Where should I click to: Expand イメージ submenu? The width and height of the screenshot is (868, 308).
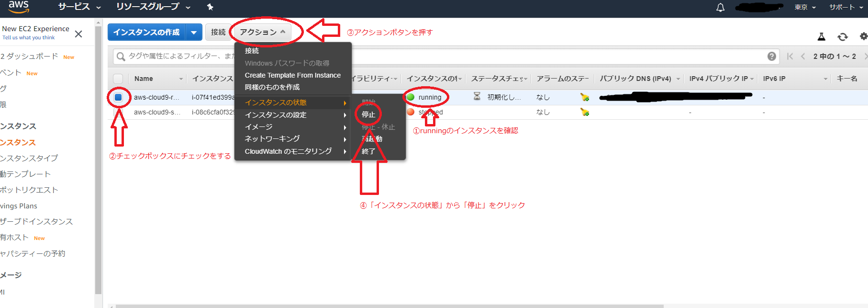pyautogui.click(x=293, y=127)
